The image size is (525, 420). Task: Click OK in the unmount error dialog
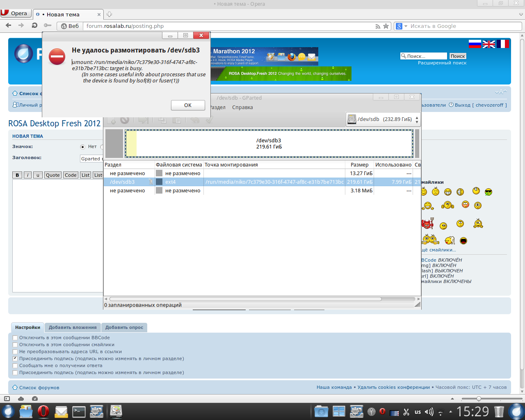pos(188,105)
